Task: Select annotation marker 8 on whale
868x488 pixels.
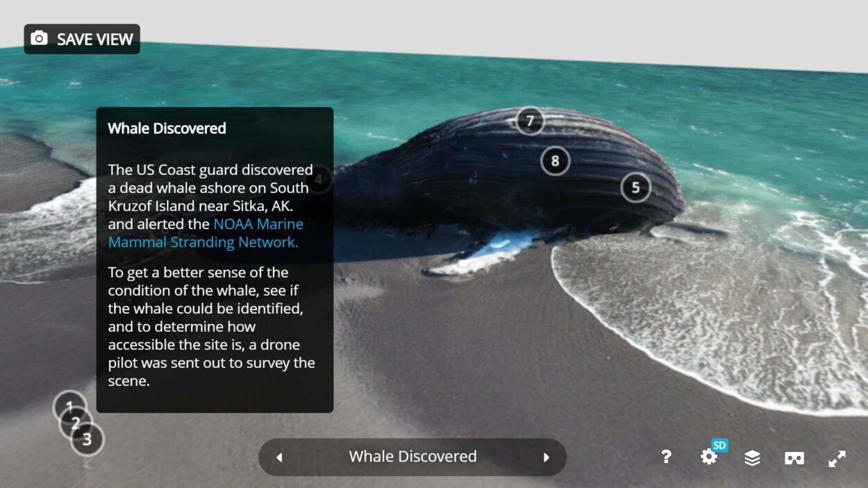Action: click(x=555, y=161)
